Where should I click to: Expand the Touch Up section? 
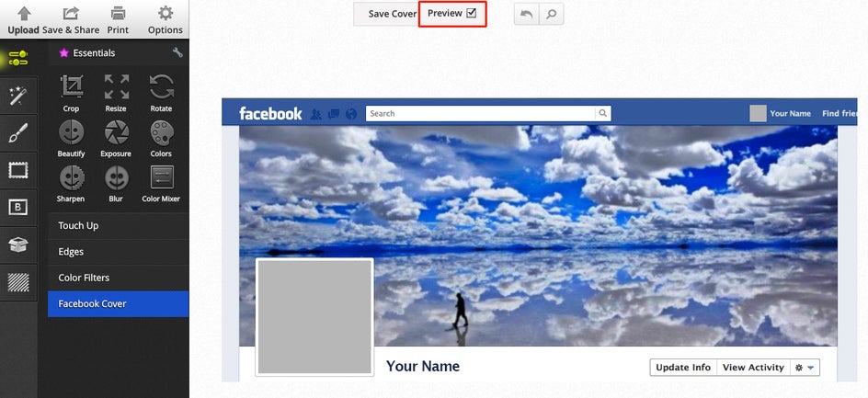[x=118, y=226]
